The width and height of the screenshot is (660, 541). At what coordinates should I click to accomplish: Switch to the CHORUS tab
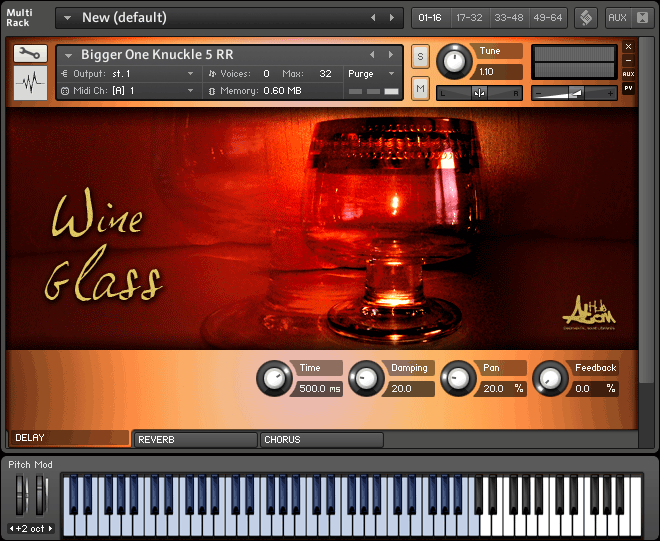pos(322,440)
